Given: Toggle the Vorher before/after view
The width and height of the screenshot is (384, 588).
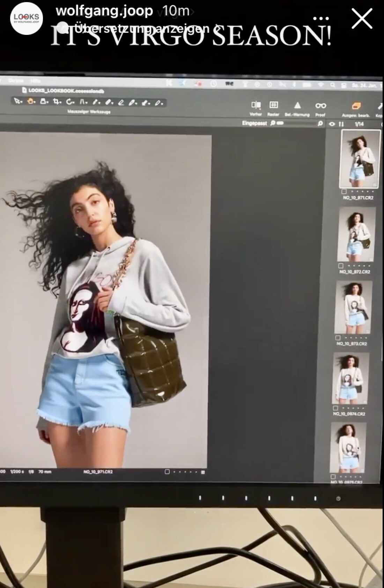Looking at the screenshot, I should click(256, 108).
